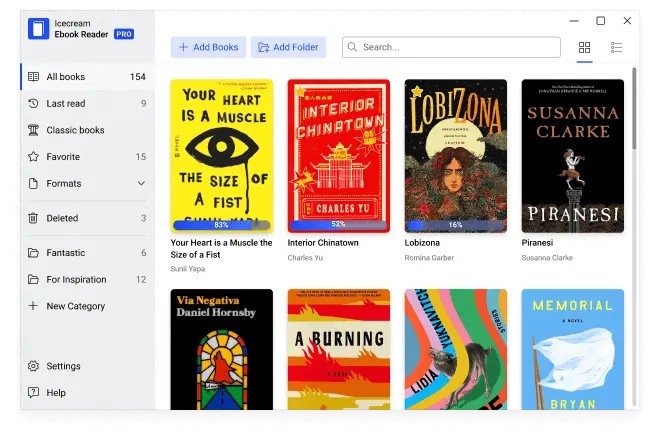Image resolution: width=660 pixels, height=440 pixels.
Task: Maximize the Ebook Reader window
Action: tap(601, 21)
